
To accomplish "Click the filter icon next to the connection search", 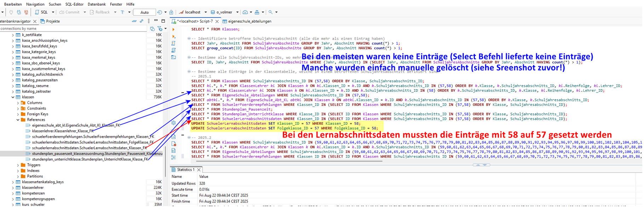I will coord(160,28).
